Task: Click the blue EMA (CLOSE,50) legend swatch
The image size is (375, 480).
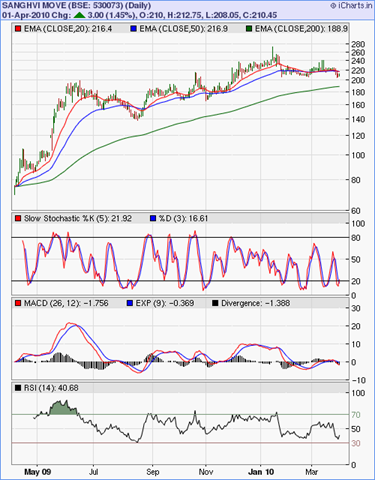Action: coord(133,29)
